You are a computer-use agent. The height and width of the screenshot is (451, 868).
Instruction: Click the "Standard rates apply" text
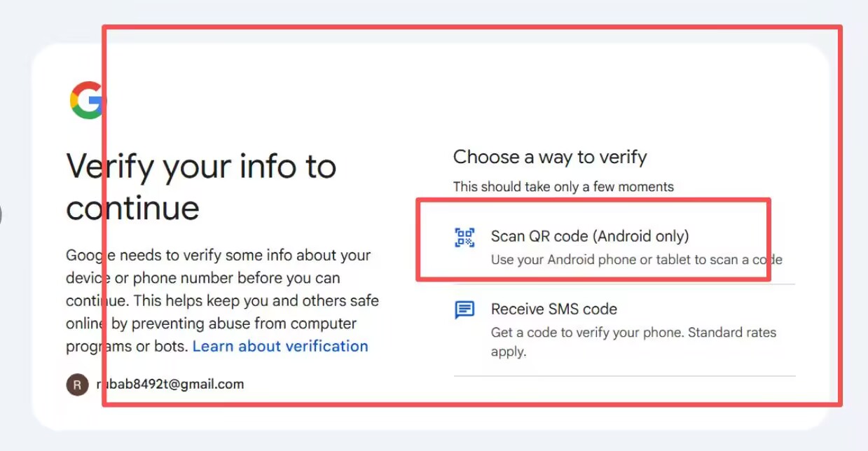tap(731, 333)
